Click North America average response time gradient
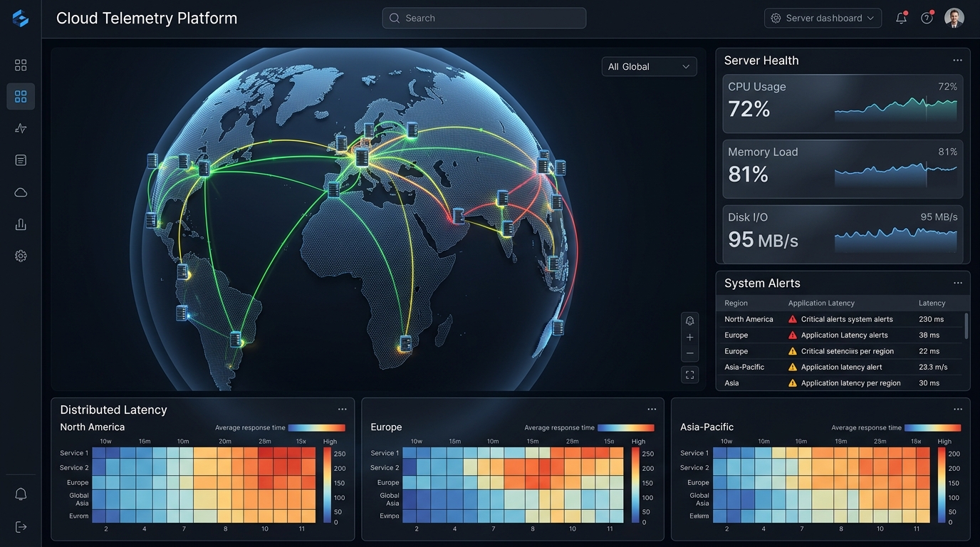Image resolution: width=980 pixels, height=547 pixels. point(316,428)
